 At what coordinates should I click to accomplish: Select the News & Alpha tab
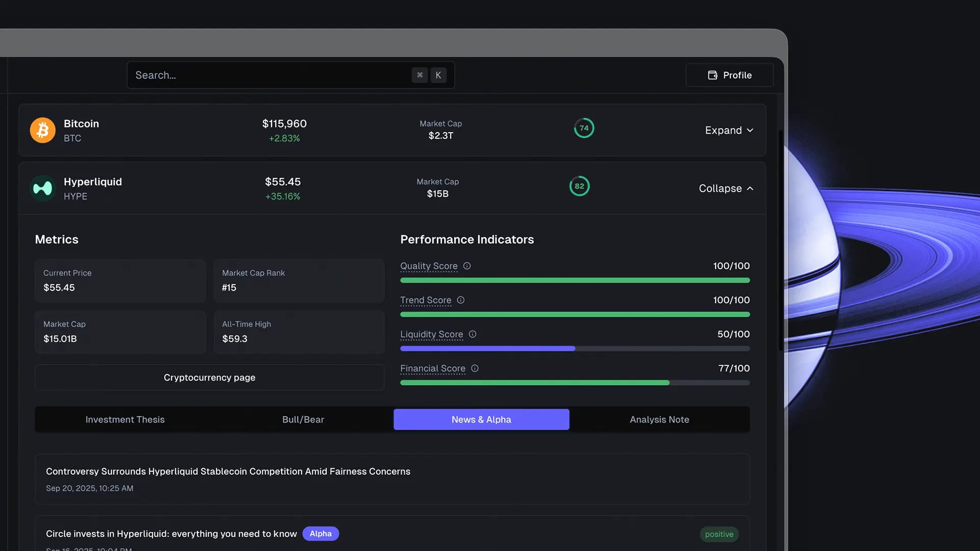point(481,419)
